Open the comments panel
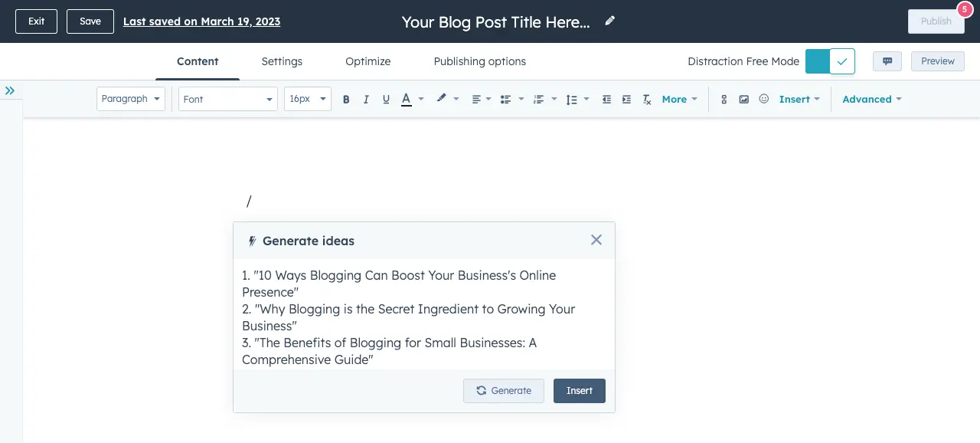 887,61
